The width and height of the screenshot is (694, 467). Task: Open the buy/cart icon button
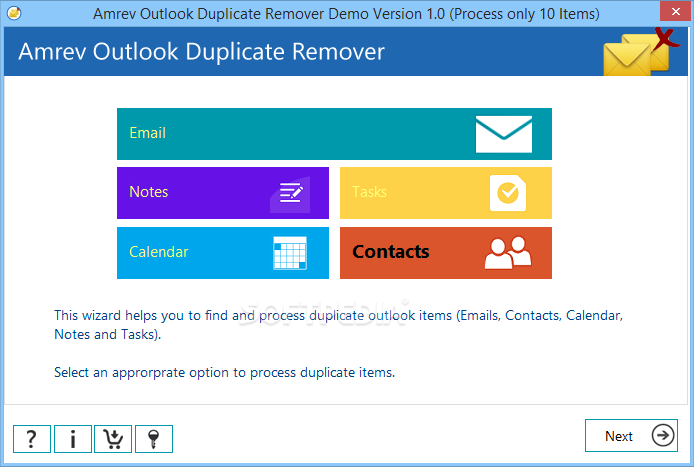(113, 439)
